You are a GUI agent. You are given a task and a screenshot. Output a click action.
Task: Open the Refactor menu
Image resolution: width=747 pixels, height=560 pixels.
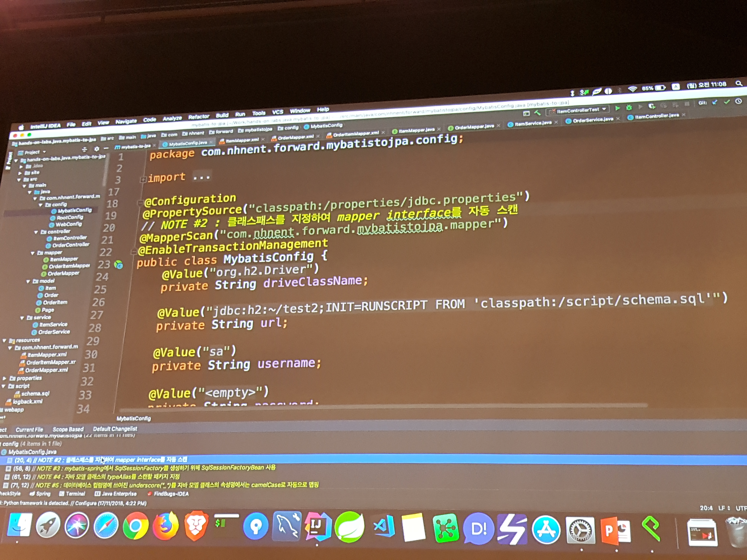(199, 117)
